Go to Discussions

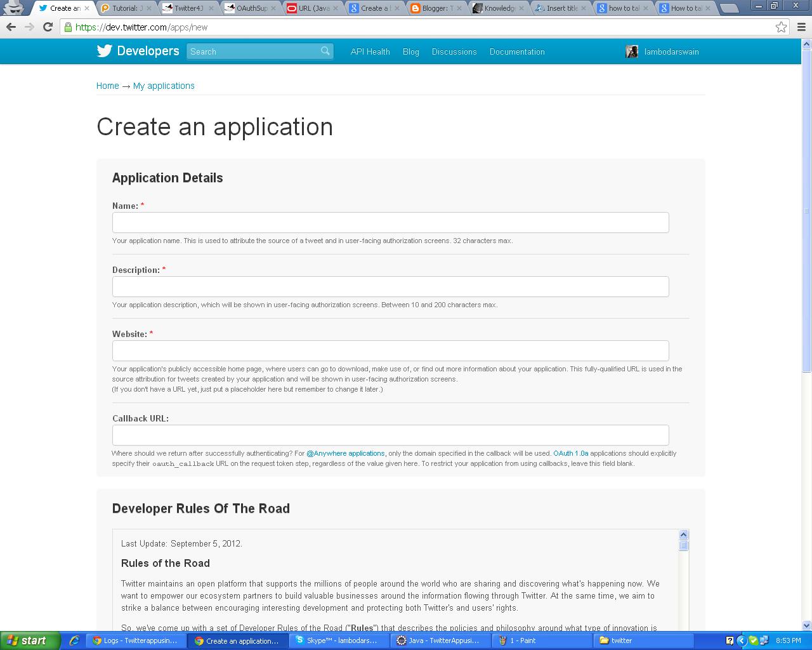[454, 51]
